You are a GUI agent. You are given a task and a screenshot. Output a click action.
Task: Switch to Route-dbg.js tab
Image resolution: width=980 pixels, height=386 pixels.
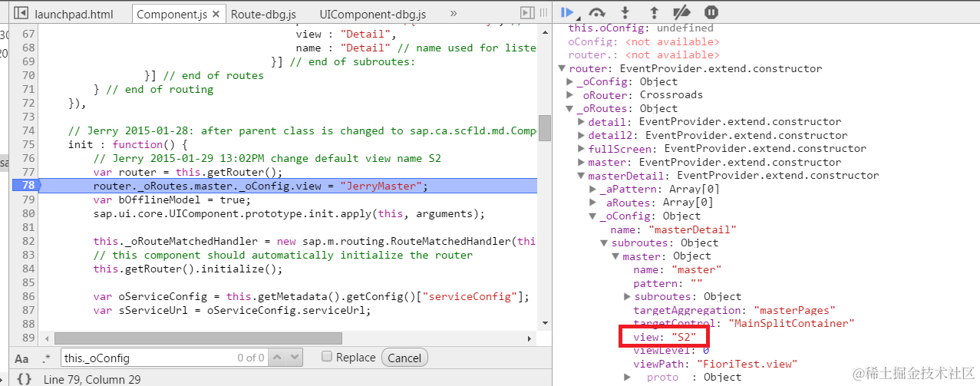[263, 14]
